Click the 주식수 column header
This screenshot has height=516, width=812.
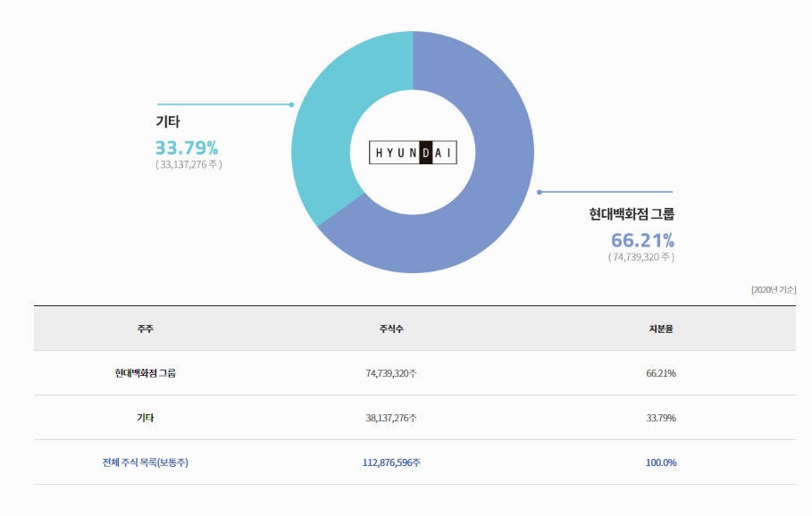[x=391, y=329]
